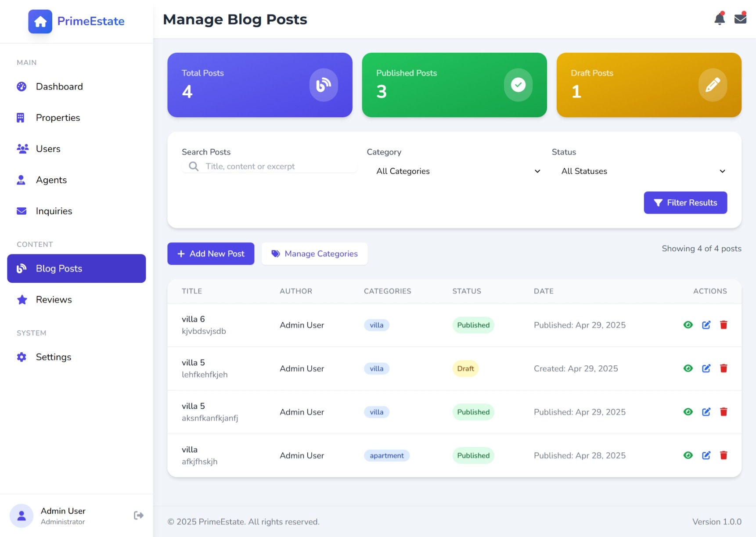Screen dimensions: 756x537
Task: Click the Filter Results button
Action: (685, 203)
